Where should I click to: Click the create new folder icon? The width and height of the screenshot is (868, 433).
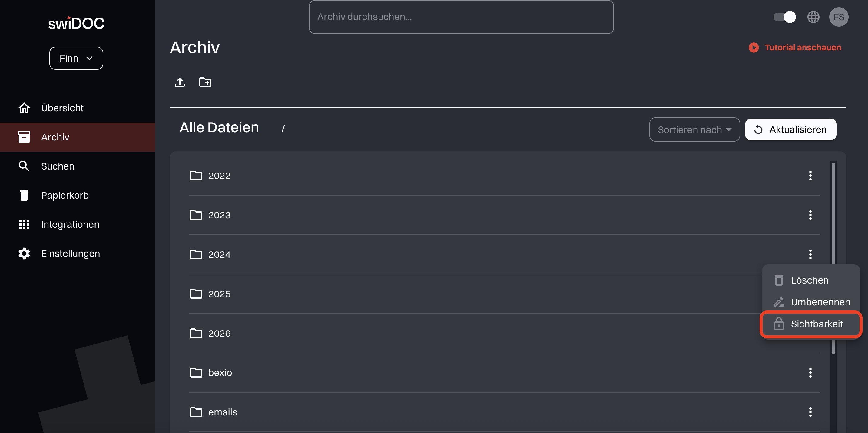[205, 82]
